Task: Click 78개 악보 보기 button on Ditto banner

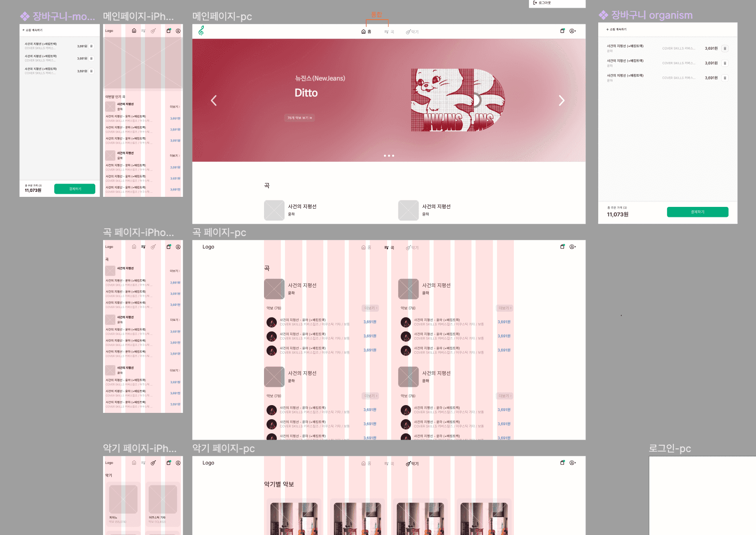Action: click(300, 118)
